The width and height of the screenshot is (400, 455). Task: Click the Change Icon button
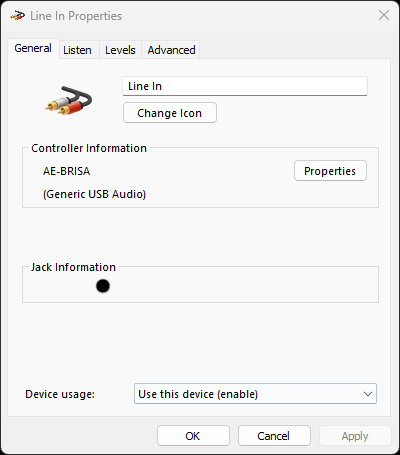coord(170,113)
